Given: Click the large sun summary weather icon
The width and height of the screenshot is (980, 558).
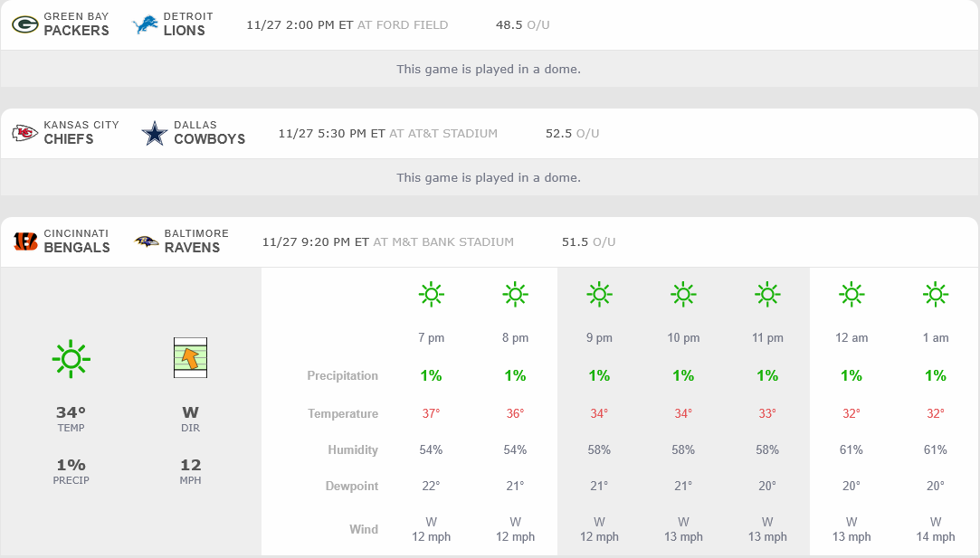Looking at the screenshot, I should point(71,358).
